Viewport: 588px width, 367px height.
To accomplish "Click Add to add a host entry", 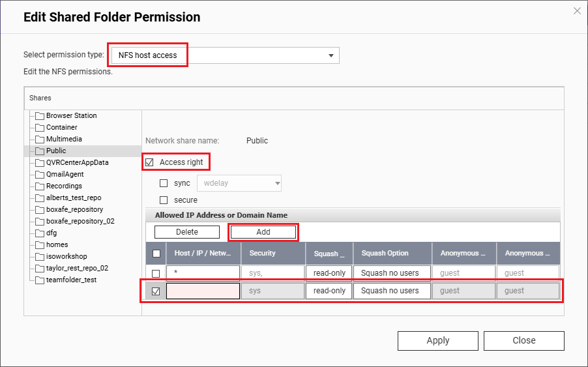I will tap(263, 232).
